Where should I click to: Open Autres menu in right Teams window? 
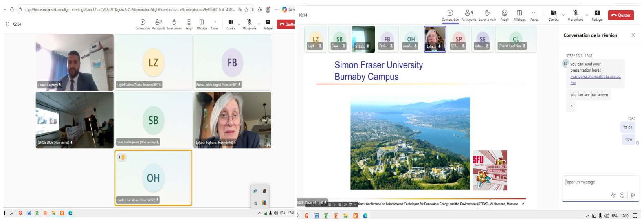pos(534,15)
